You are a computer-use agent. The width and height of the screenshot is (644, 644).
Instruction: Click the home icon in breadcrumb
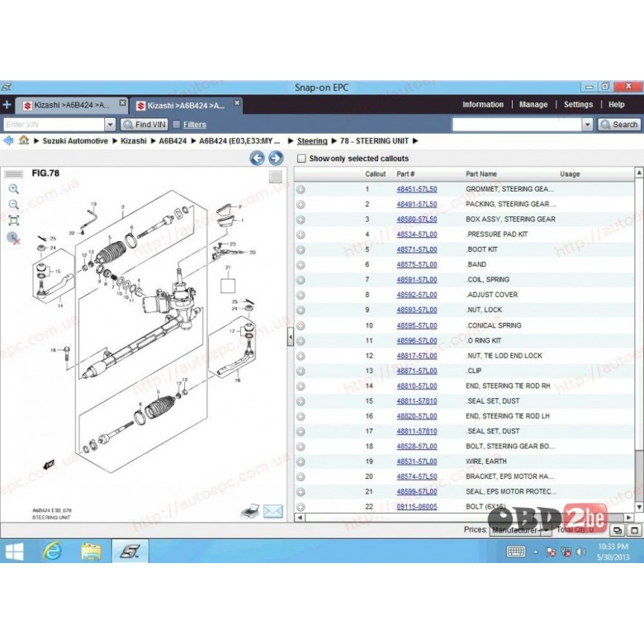pos(24,140)
